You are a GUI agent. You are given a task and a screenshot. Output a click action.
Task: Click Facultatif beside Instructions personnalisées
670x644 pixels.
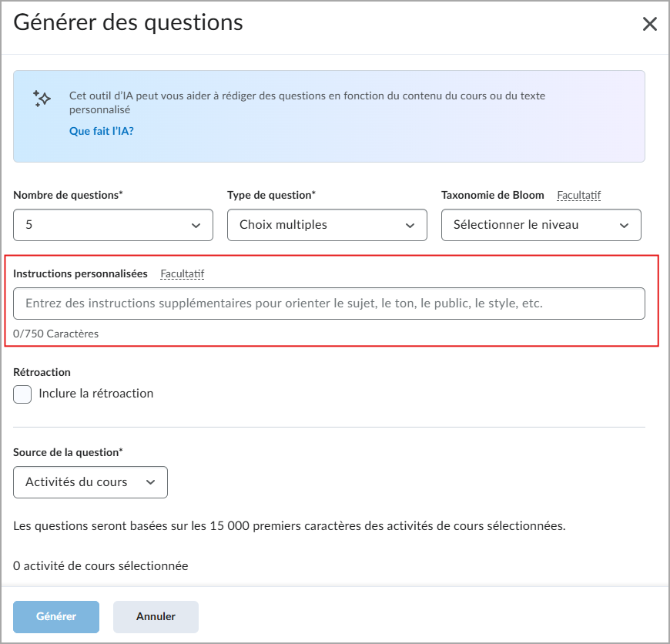pos(183,273)
